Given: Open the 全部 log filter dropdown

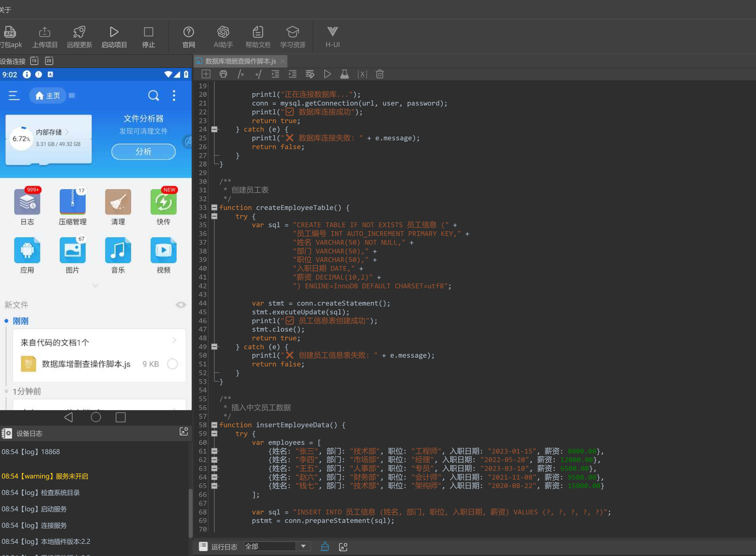Looking at the screenshot, I should (x=303, y=546).
